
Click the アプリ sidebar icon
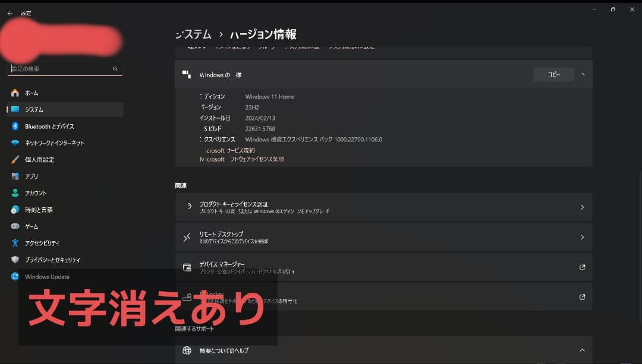tap(14, 176)
